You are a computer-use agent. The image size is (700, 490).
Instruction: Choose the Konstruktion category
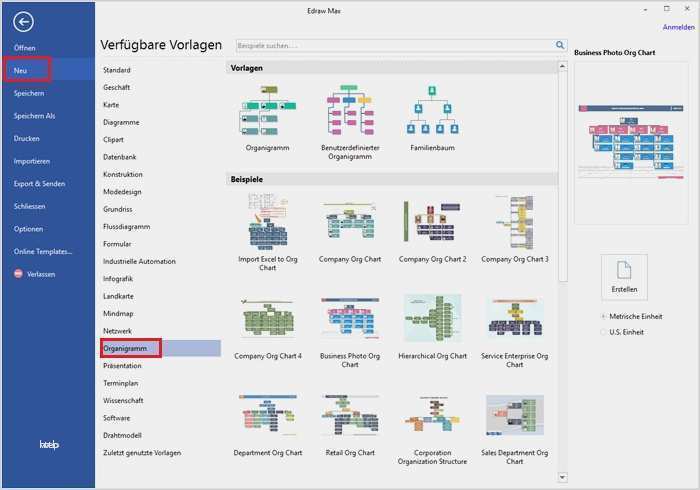tap(123, 174)
